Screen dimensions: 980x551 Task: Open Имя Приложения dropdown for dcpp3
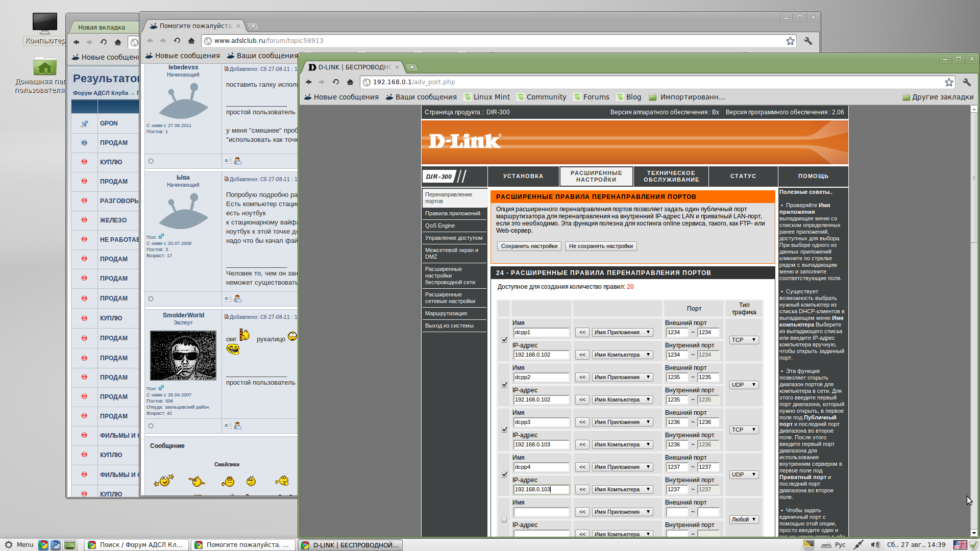click(622, 422)
